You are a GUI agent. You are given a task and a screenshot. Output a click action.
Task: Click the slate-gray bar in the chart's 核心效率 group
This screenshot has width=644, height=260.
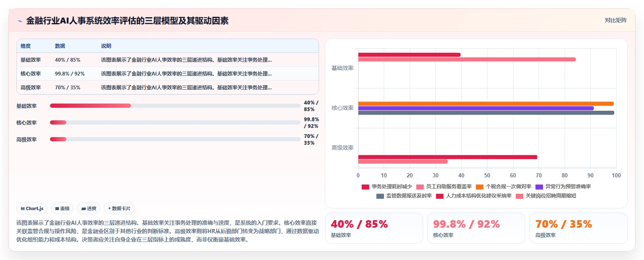coord(486,113)
